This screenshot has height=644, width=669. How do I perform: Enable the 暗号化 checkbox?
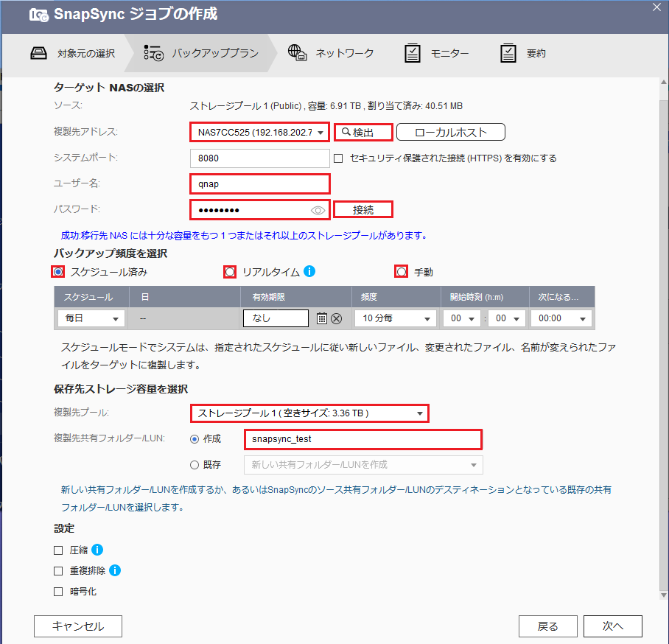[57, 590]
